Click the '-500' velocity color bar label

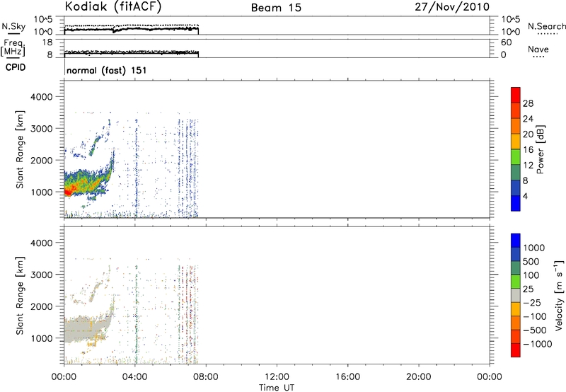pyautogui.click(x=535, y=330)
